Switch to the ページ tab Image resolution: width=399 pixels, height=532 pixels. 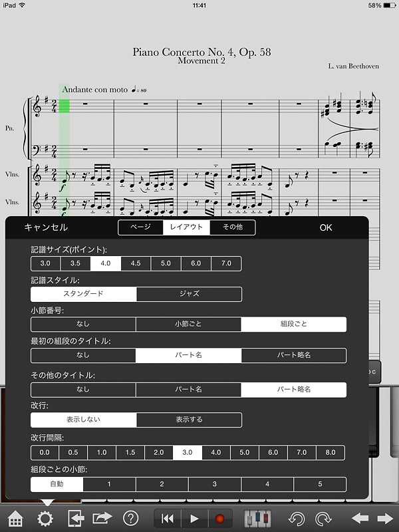pyautogui.click(x=140, y=227)
